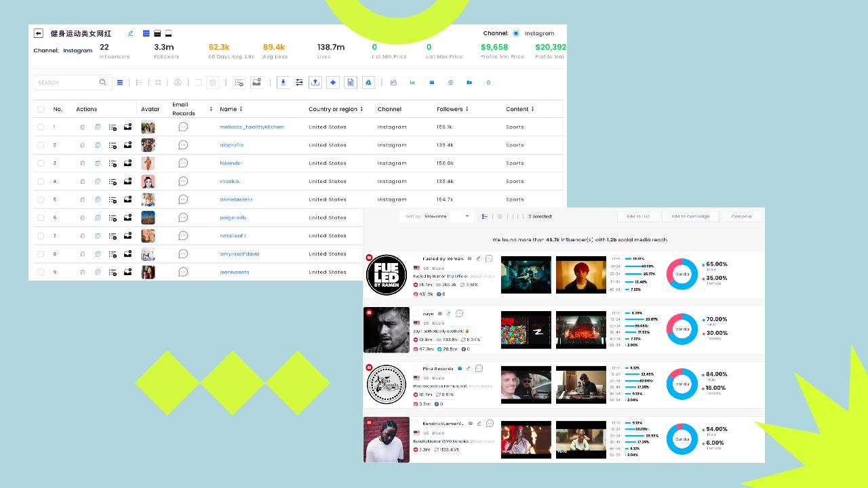Click the blue envelope toolbar icon

point(431,83)
